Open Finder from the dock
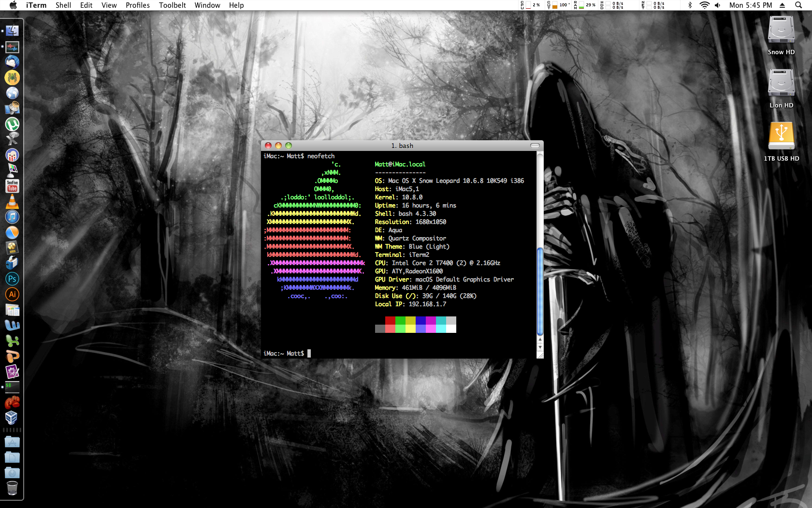 click(x=12, y=31)
